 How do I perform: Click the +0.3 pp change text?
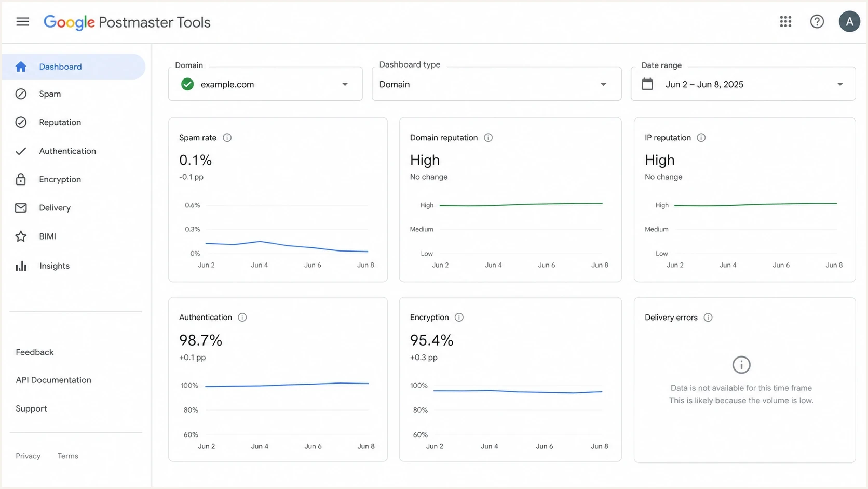coord(424,358)
